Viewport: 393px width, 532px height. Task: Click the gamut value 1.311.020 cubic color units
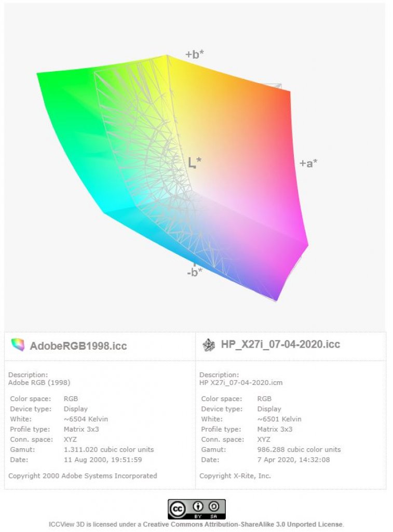[x=109, y=449]
